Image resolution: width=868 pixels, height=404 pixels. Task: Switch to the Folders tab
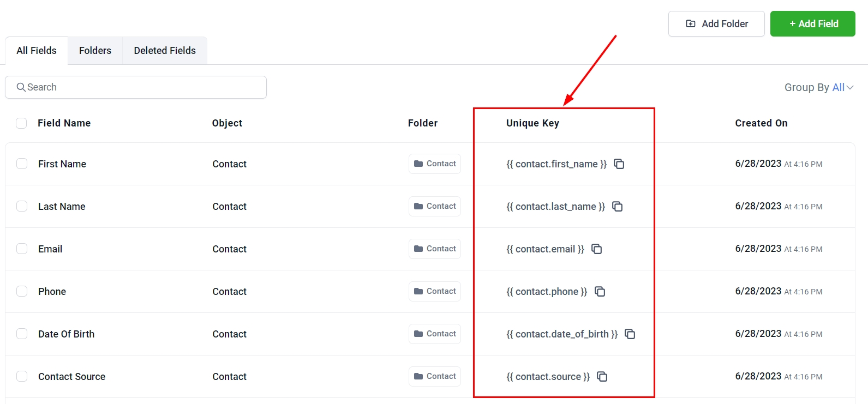tap(95, 51)
